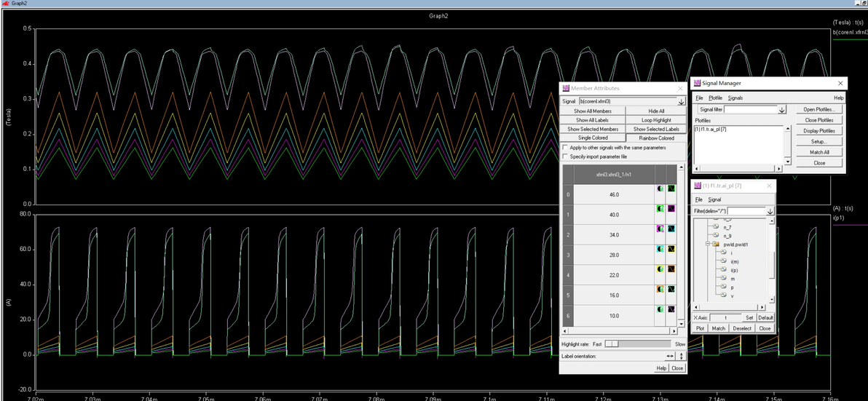Open Help menu in Signal Manager
The width and height of the screenshot is (868, 401).
tap(839, 98)
